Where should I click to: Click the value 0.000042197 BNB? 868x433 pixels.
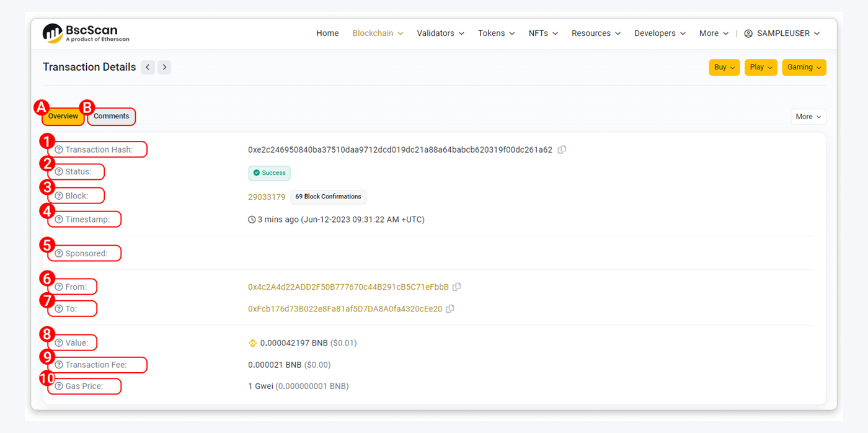pyautogui.click(x=294, y=343)
